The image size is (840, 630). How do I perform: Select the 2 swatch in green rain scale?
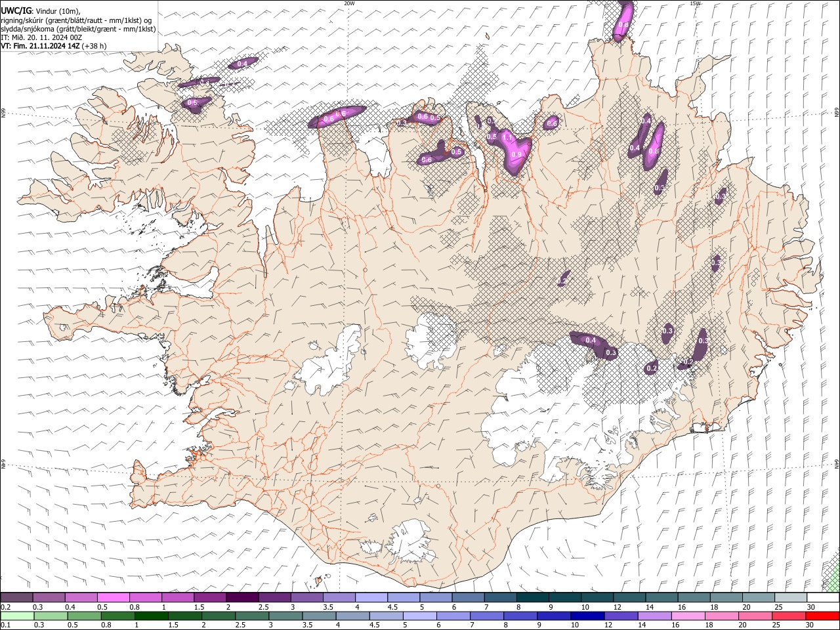point(218,616)
